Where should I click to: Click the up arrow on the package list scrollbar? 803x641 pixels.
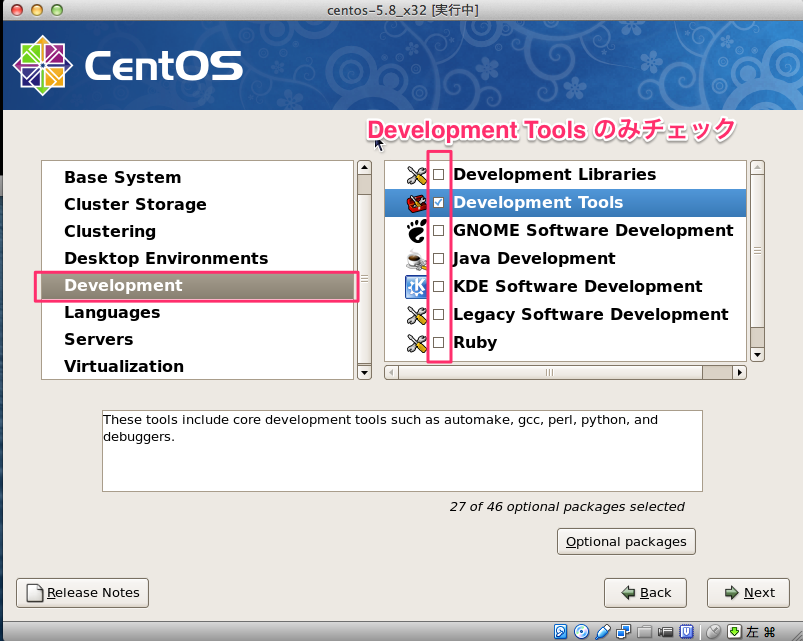pyautogui.click(x=757, y=168)
